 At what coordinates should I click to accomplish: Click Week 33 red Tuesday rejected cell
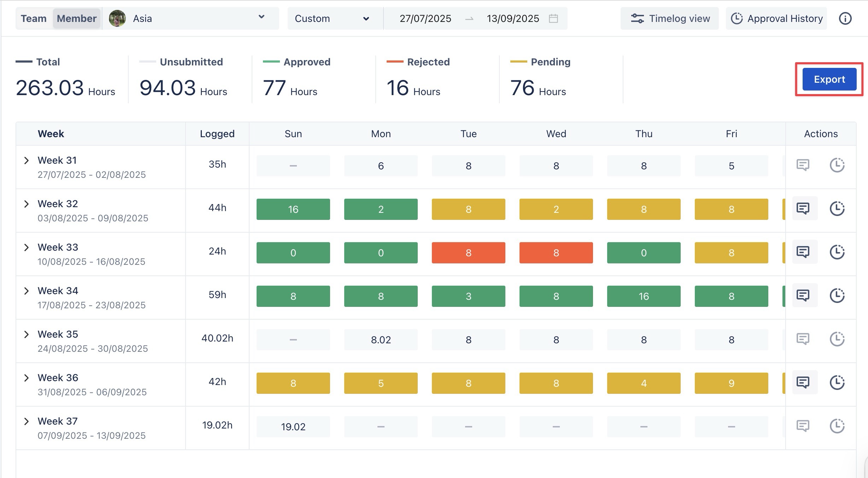[468, 253]
